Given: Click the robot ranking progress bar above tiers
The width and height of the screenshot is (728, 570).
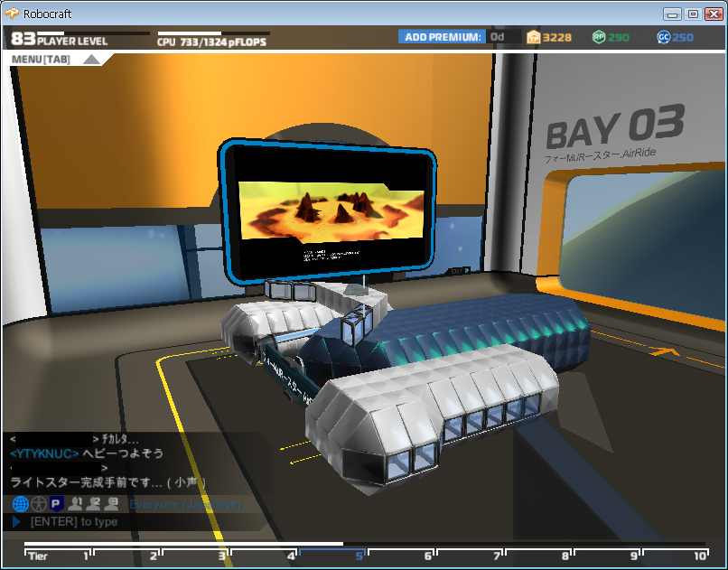Looking at the screenshot, I should pyautogui.click(x=365, y=544).
